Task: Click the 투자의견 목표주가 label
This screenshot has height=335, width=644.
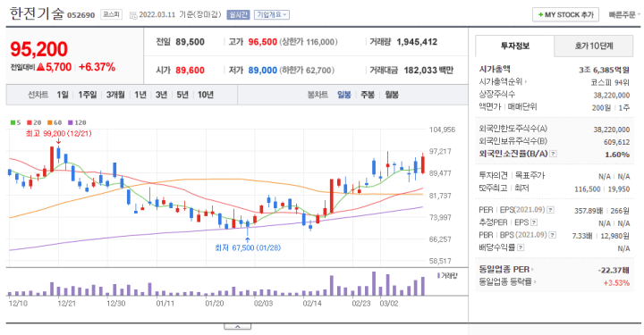Action: pos(512,175)
